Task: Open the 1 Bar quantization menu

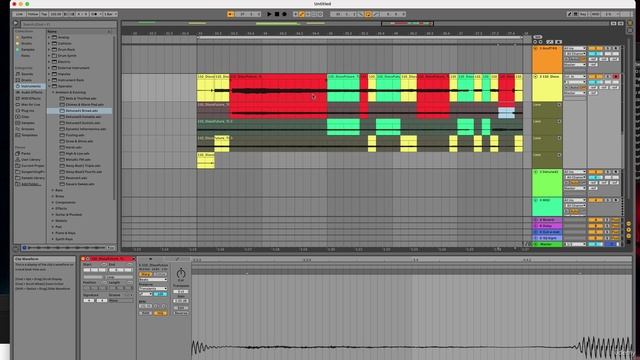Action: [x=110, y=14]
